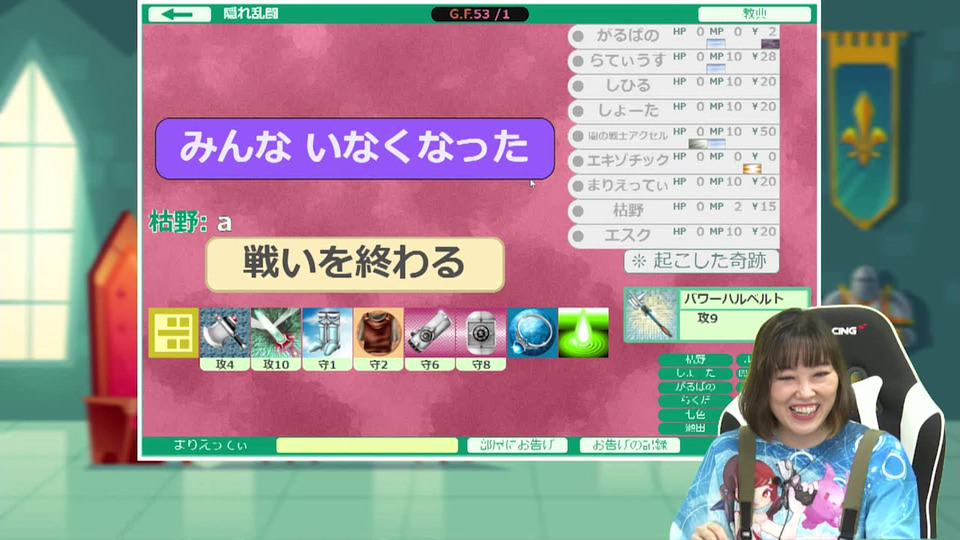Click the 攻10 label under the sword
The width and height of the screenshot is (960, 540).
(276, 364)
